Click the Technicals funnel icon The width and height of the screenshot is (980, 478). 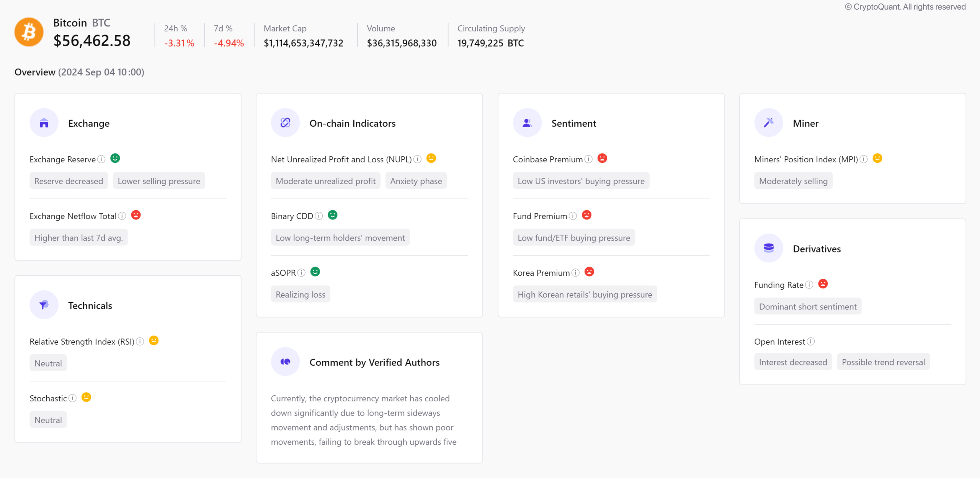click(x=44, y=305)
